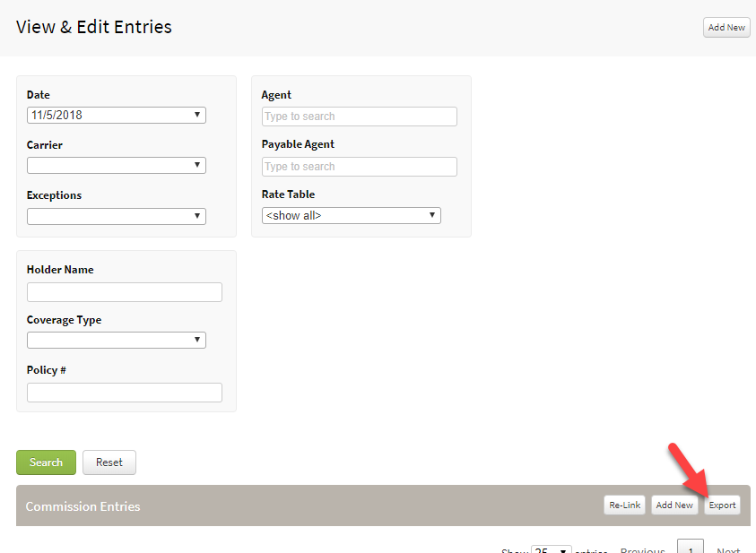Viewport: 756px width, 553px height.
Task: Click the Coverage Type dropdown arrow
Action: [197, 340]
